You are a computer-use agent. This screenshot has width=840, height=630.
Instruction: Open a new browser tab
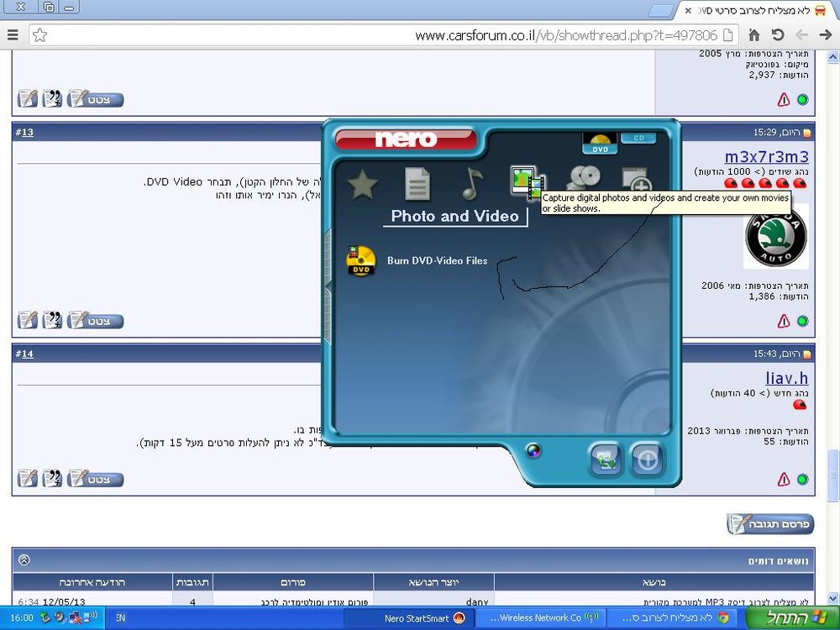(662, 11)
